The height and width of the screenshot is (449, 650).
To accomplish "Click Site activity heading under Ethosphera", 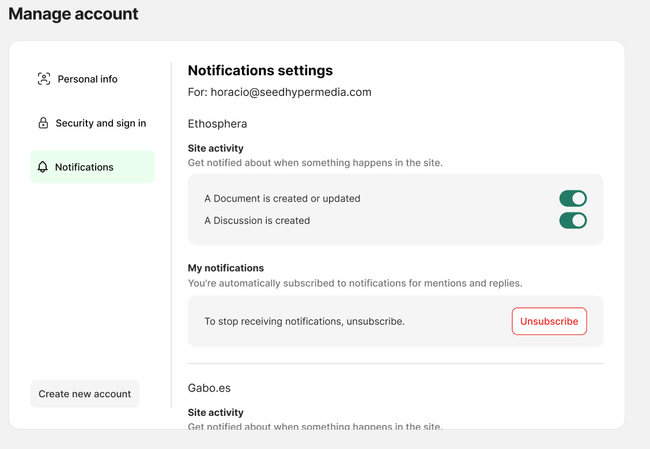I will click(215, 148).
